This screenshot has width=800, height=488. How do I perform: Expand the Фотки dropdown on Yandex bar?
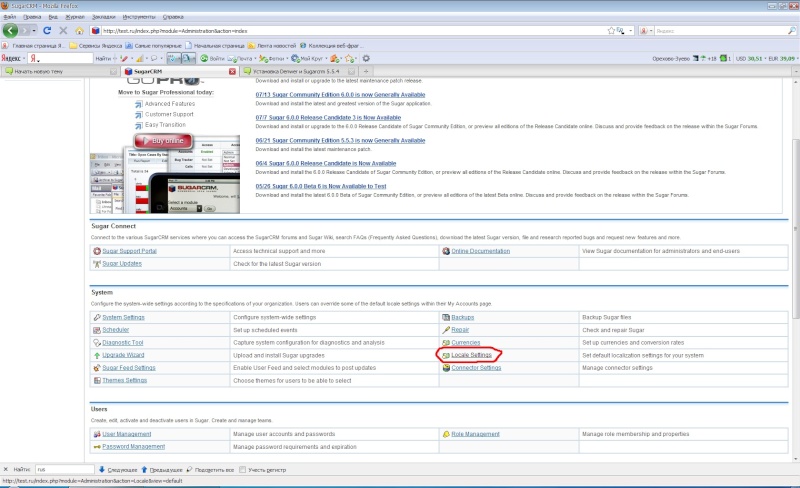(x=287, y=58)
